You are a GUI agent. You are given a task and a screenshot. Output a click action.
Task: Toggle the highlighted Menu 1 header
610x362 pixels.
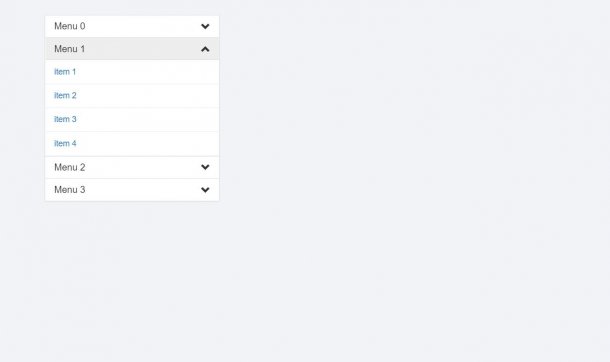132,49
